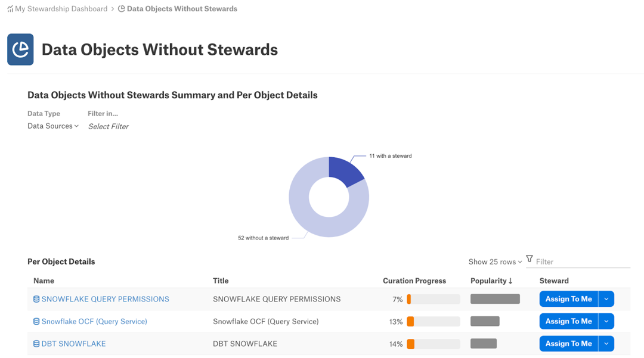
Task: Click popularity bar for Snowflake OCF row
Action: pos(485,321)
